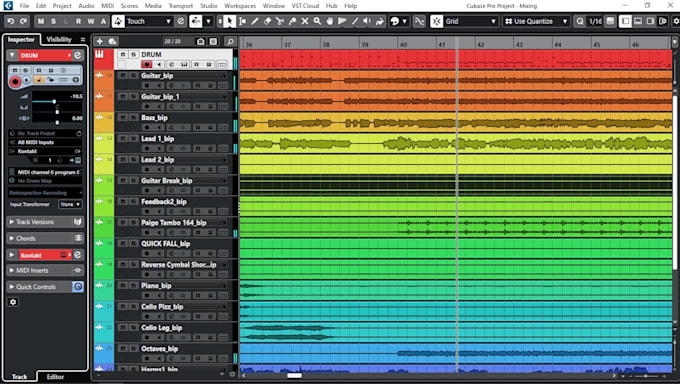
Task: Click the All MIDI Inputs routing field
Action: click(x=45, y=142)
